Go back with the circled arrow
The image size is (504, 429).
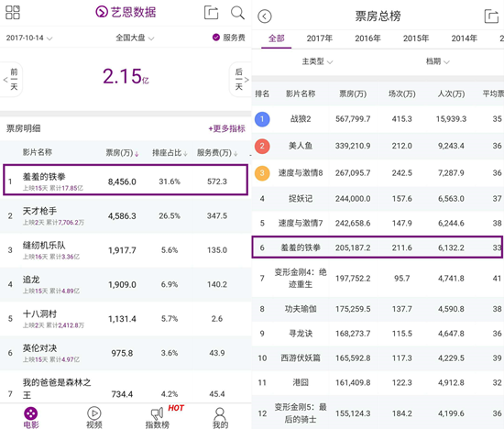click(x=265, y=16)
